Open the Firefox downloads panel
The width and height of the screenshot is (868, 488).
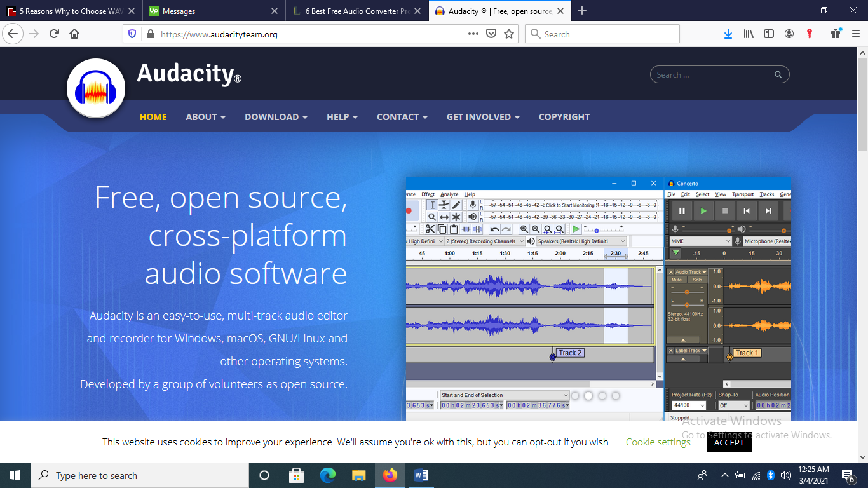point(728,34)
